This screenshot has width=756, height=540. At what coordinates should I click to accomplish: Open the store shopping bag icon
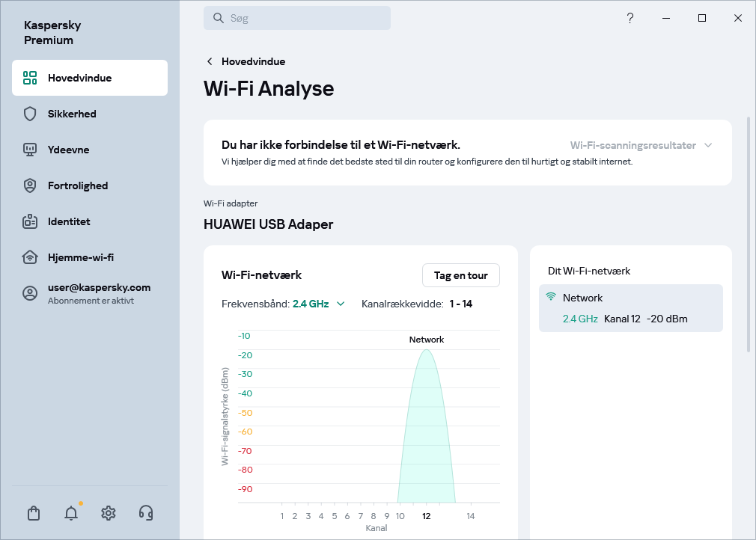point(33,513)
